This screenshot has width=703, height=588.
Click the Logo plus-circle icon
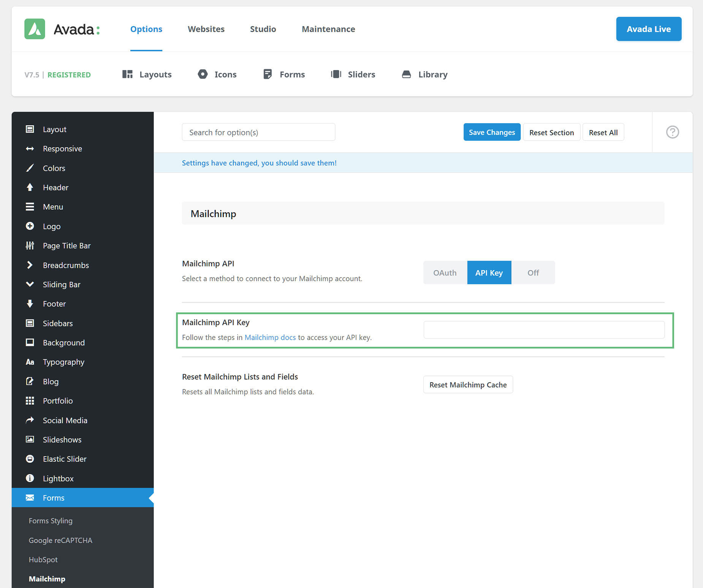pos(30,226)
